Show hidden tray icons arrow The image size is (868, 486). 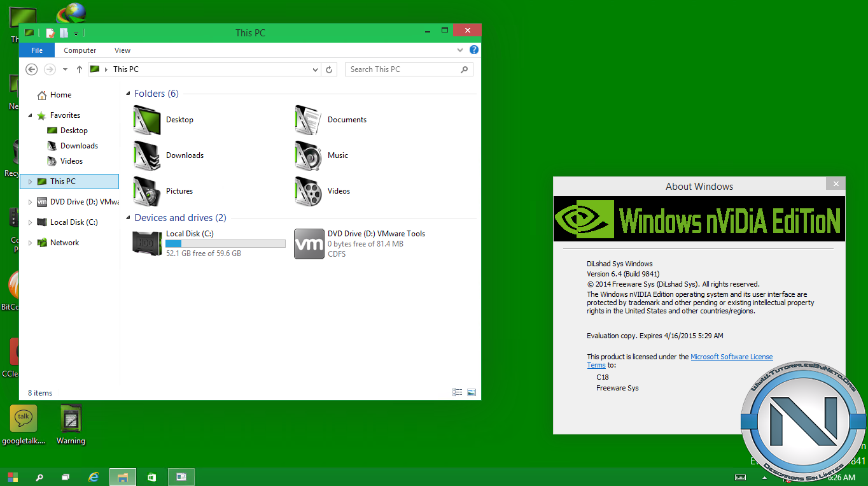pos(764,477)
